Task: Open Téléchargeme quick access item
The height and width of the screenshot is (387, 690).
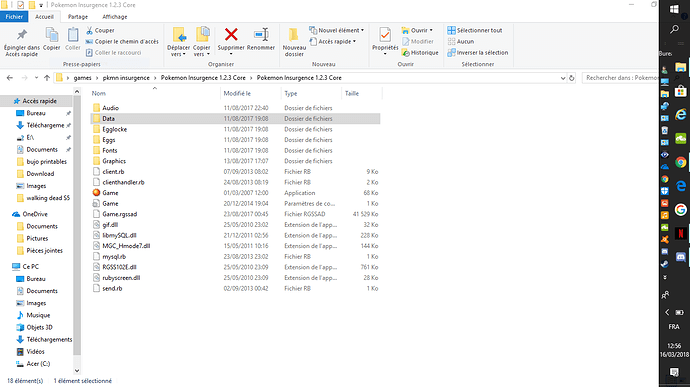Action: 45,125
